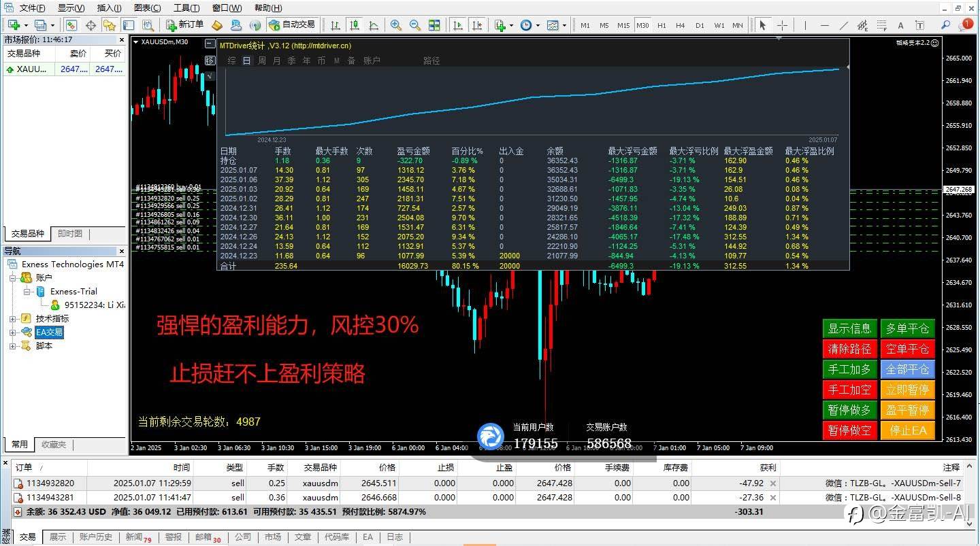Click the red 空单平仓 button
The height and width of the screenshot is (546, 980).
tap(907, 349)
